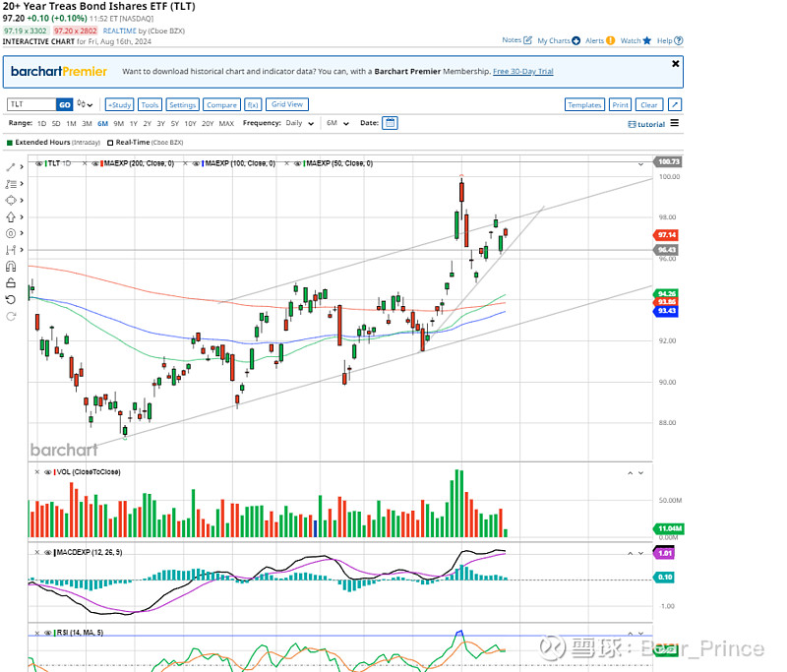
Task: Click the +Study button
Action: tap(119, 104)
